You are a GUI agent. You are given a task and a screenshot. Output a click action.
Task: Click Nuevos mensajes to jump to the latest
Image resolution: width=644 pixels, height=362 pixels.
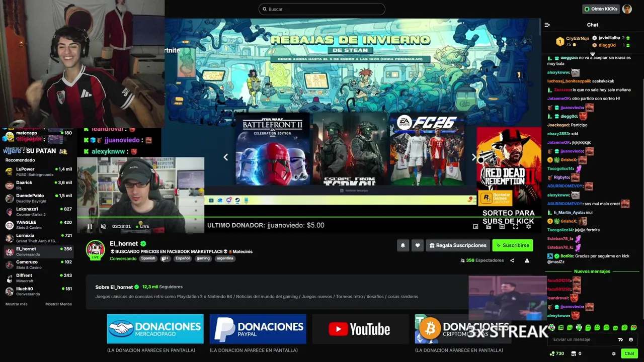pyautogui.click(x=592, y=271)
